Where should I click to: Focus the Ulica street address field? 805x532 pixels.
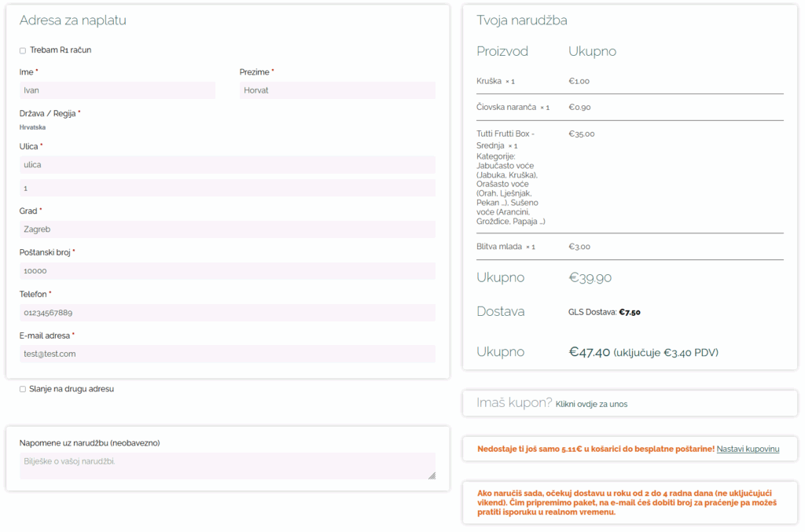(x=227, y=165)
